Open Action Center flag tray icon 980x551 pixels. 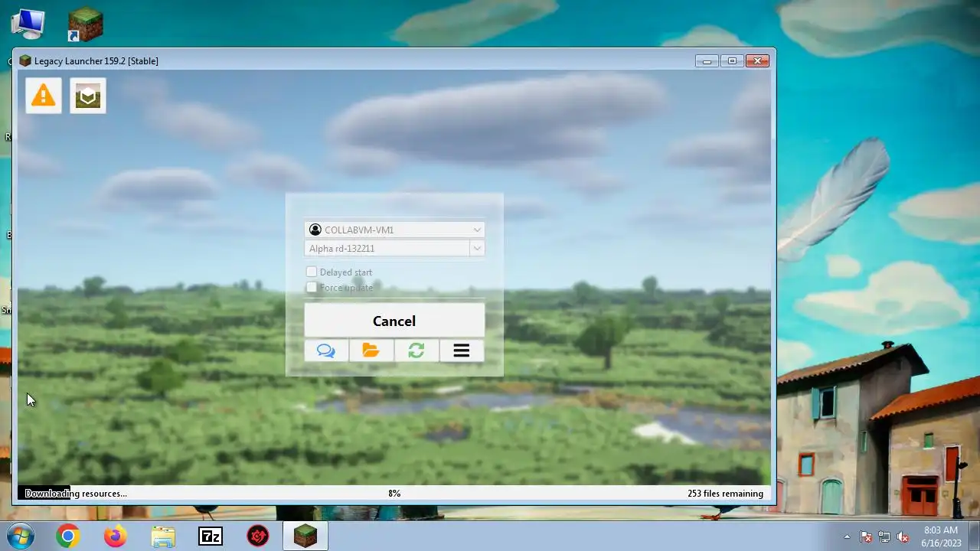pos(866,536)
